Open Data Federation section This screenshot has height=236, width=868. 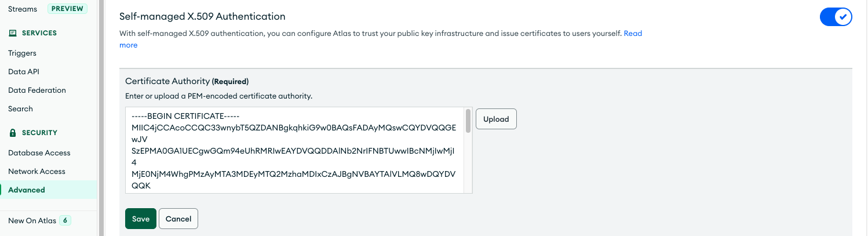click(37, 90)
